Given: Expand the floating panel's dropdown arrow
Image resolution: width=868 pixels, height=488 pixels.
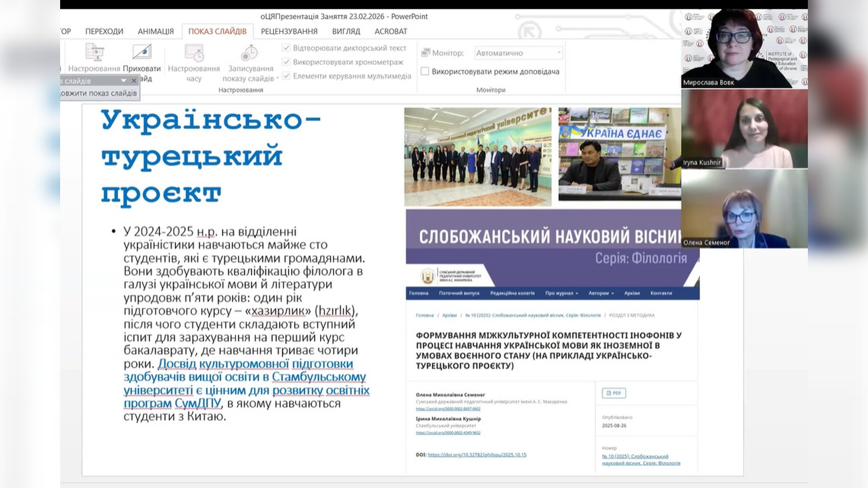Looking at the screenshot, I should click(123, 81).
